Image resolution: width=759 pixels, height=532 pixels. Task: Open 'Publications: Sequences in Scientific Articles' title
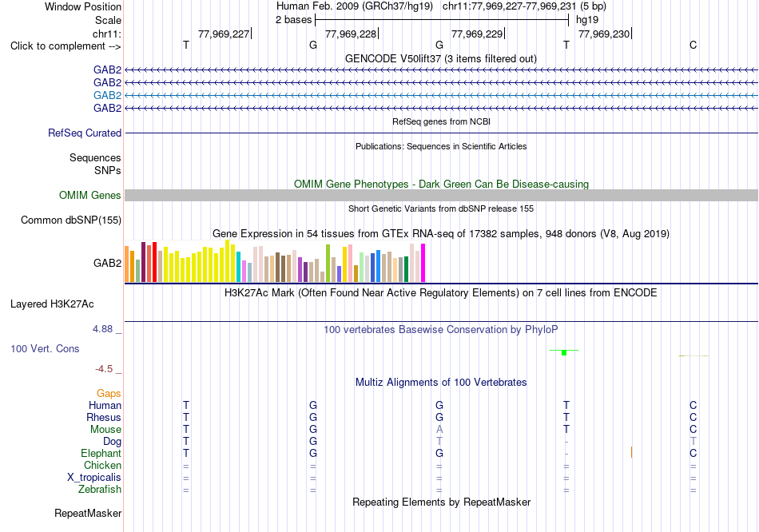click(441, 146)
